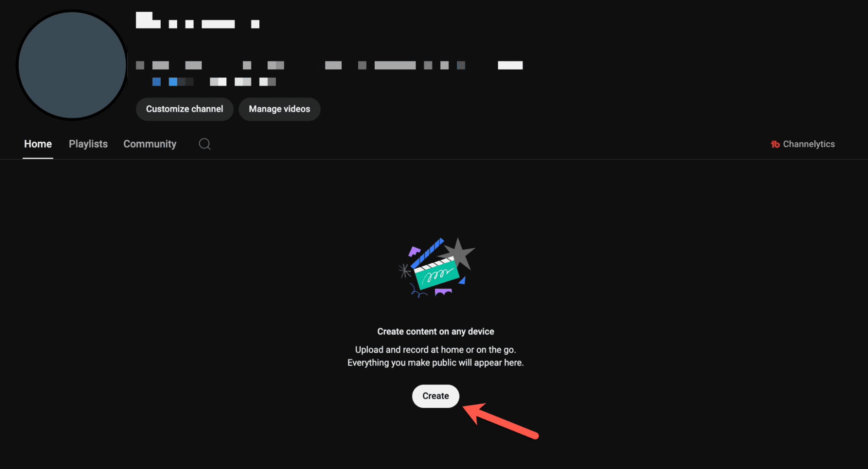
Task: Open the Channelytics panel
Action: (803, 144)
